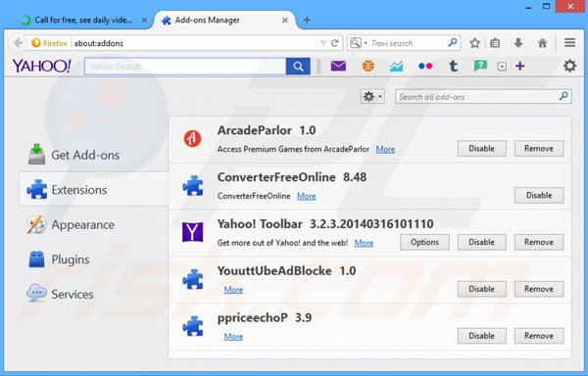
Task: Switch to the Call for free tab
Action: (83, 21)
